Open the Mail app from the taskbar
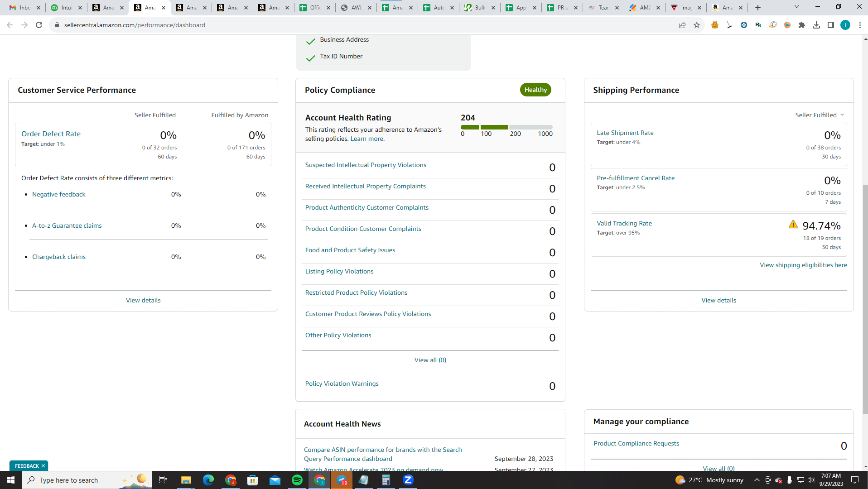Viewport: 868px width, 489px height. [275, 480]
